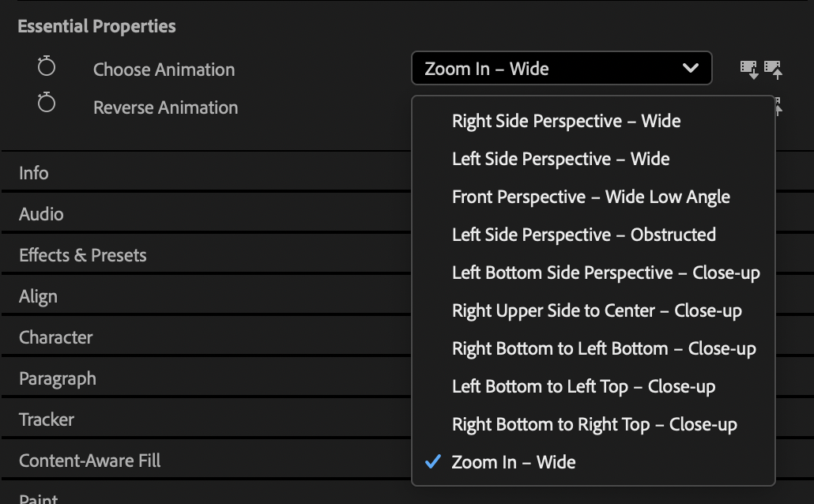The image size is (814, 504).
Task: Click the checked Zoom In – Wide option
Action: tap(514, 462)
